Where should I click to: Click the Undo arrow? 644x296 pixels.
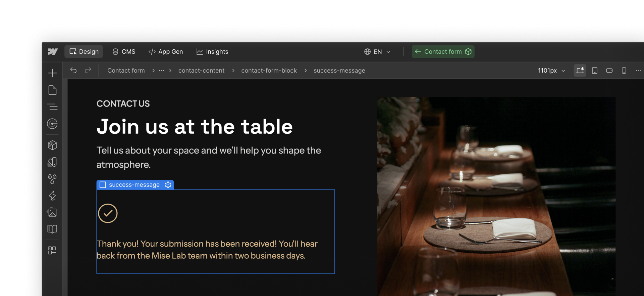point(73,70)
